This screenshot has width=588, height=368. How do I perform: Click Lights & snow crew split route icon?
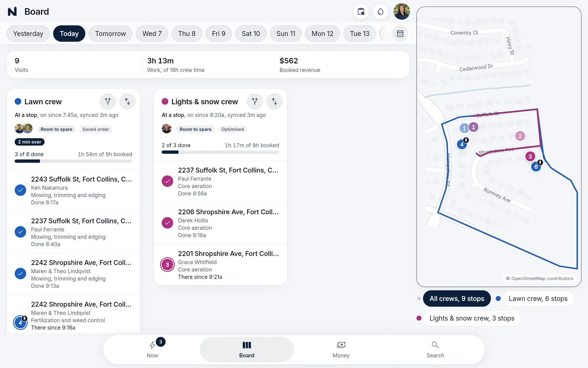pyautogui.click(x=255, y=102)
